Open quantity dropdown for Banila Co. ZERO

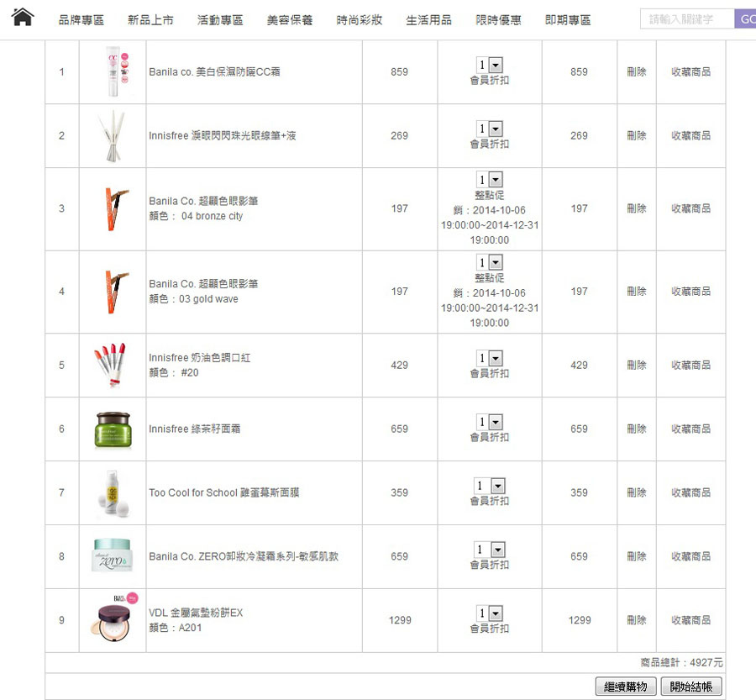(490, 549)
